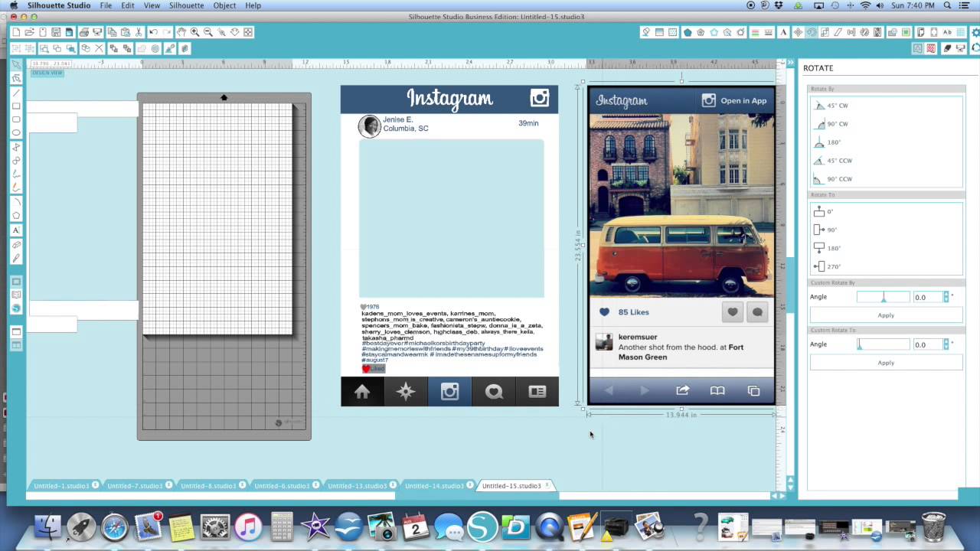Open Safari from the Dock
Screen dimensions: 980x551
pyautogui.click(x=115, y=527)
